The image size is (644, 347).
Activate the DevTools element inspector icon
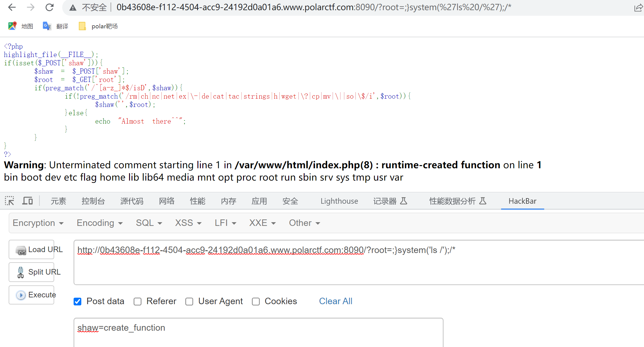click(x=10, y=201)
